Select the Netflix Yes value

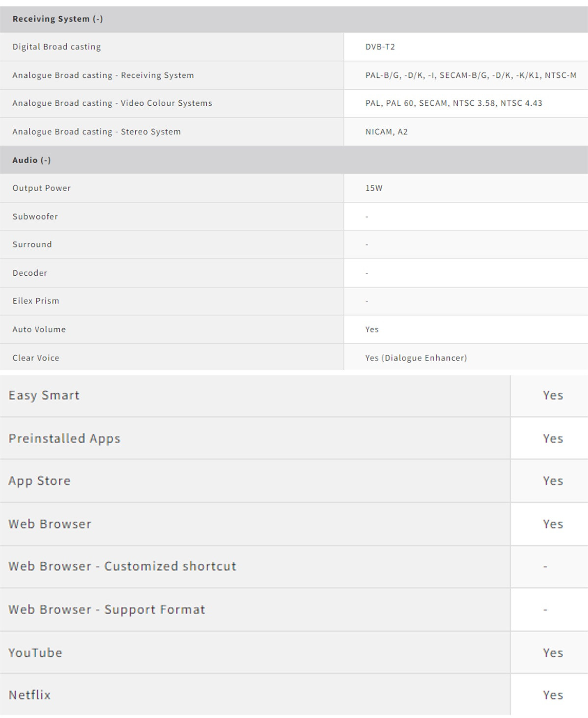coord(553,695)
